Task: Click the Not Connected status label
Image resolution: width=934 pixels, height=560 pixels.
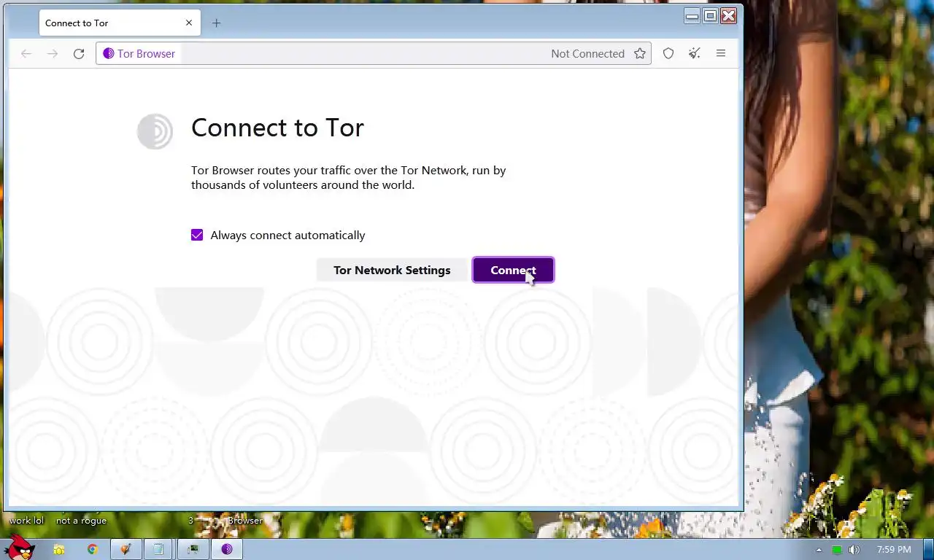Action: coord(587,53)
